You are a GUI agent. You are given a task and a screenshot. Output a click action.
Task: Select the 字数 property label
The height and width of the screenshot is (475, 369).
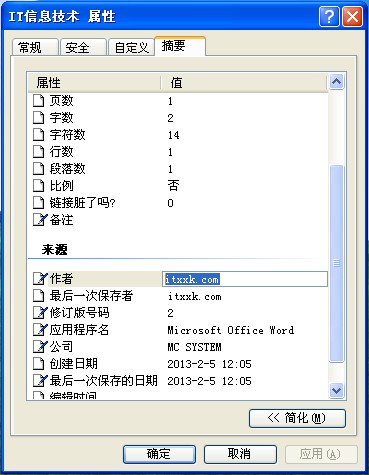[61, 117]
